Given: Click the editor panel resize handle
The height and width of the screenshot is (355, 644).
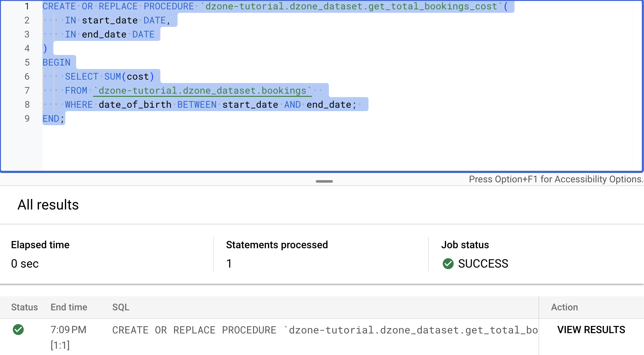Looking at the screenshot, I should tap(324, 181).
